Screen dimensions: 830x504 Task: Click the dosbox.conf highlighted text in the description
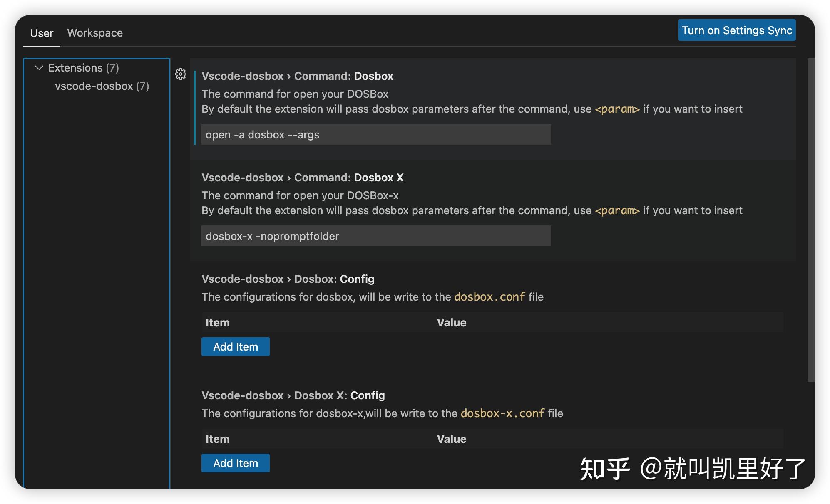tap(490, 297)
